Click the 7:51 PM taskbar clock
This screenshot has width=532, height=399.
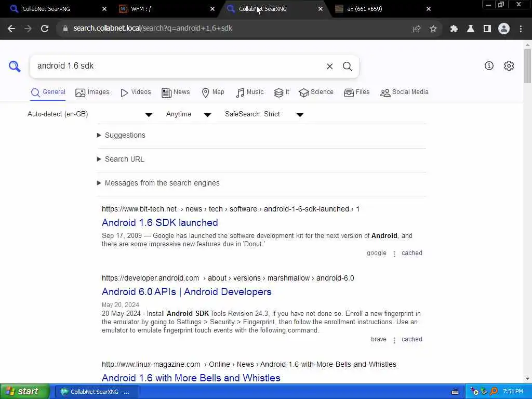[x=513, y=392]
